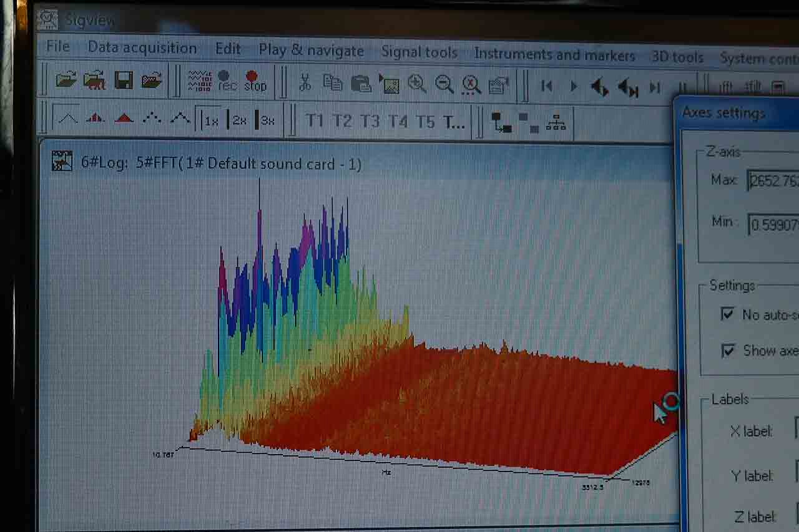Open the Instruments and markers menu
The height and width of the screenshot is (532, 799).
click(554, 55)
